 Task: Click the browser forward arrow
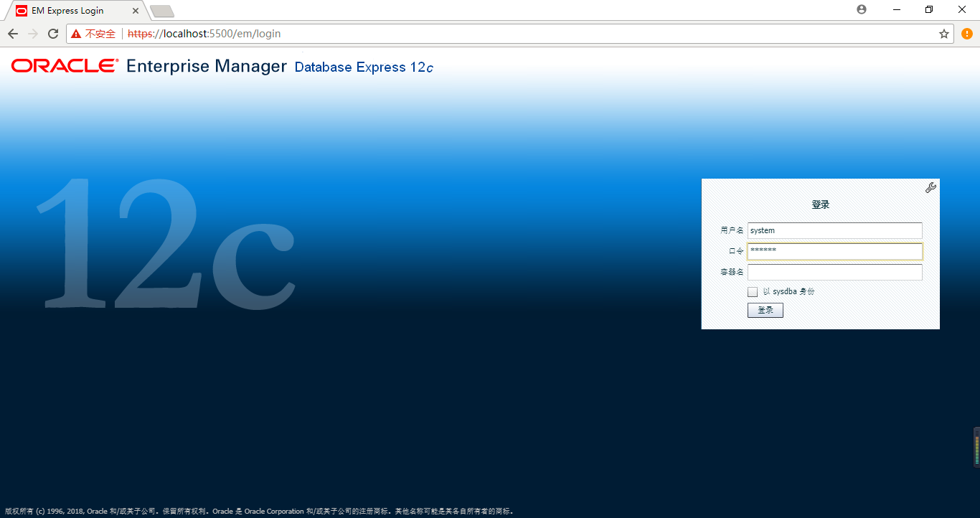coord(33,34)
